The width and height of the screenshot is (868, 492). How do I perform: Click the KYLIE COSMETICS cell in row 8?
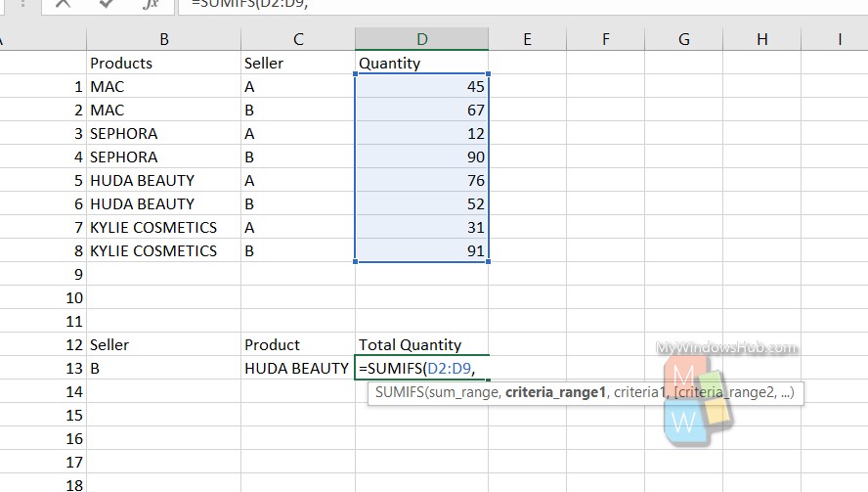pyautogui.click(x=164, y=251)
